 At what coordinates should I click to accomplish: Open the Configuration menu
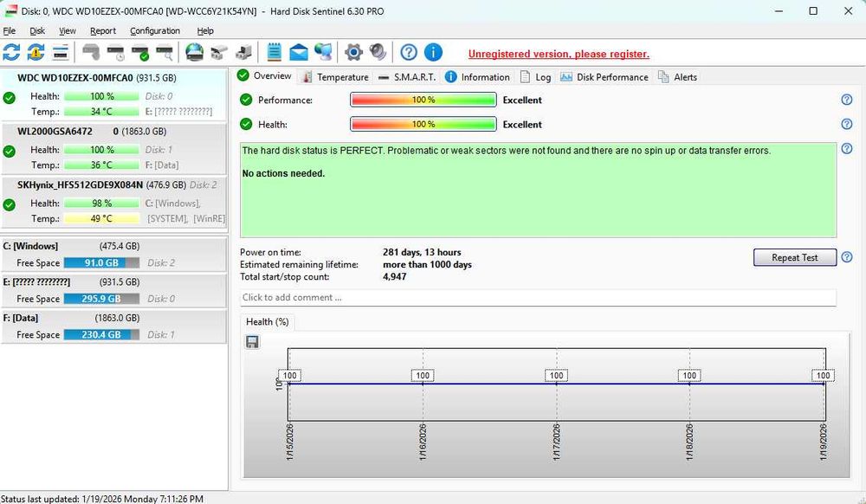tap(155, 31)
